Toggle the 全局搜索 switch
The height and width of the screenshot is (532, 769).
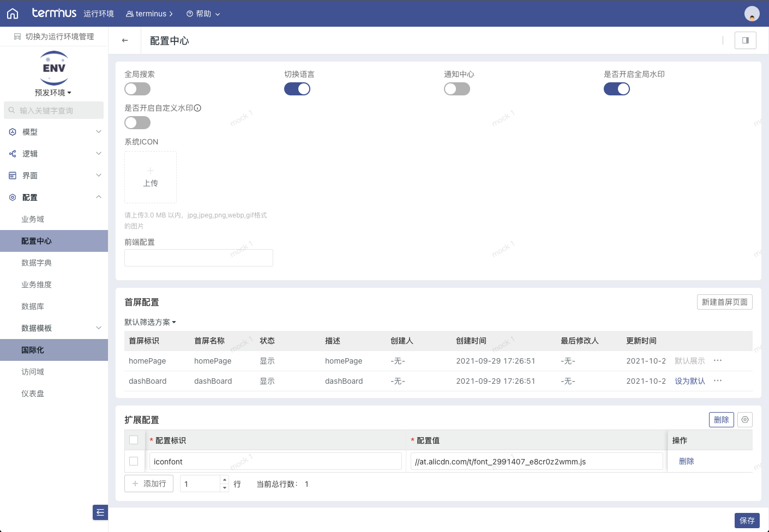[137, 89]
